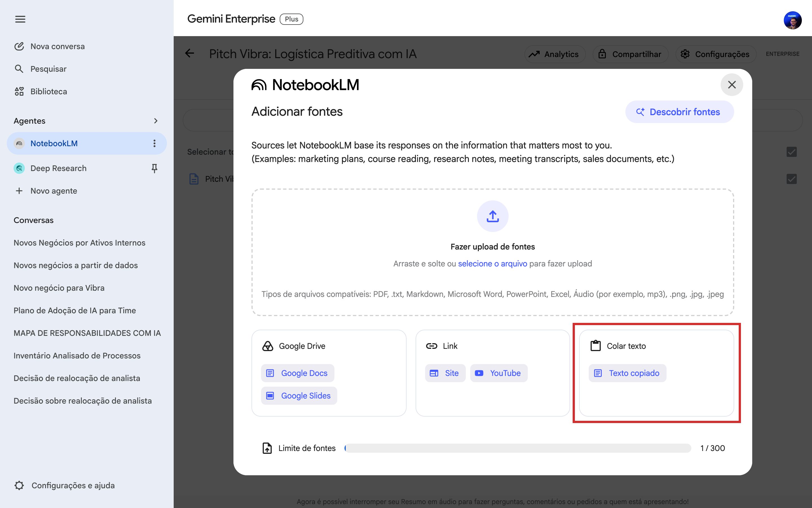The height and width of the screenshot is (508, 812).
Task: Go back with the arrow icon
Action: click(x=189, y=53)
